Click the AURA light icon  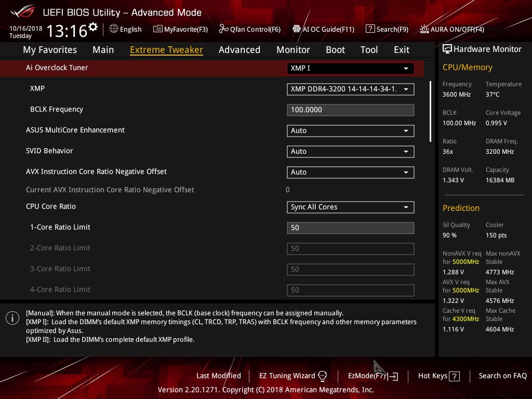(424, 29)
